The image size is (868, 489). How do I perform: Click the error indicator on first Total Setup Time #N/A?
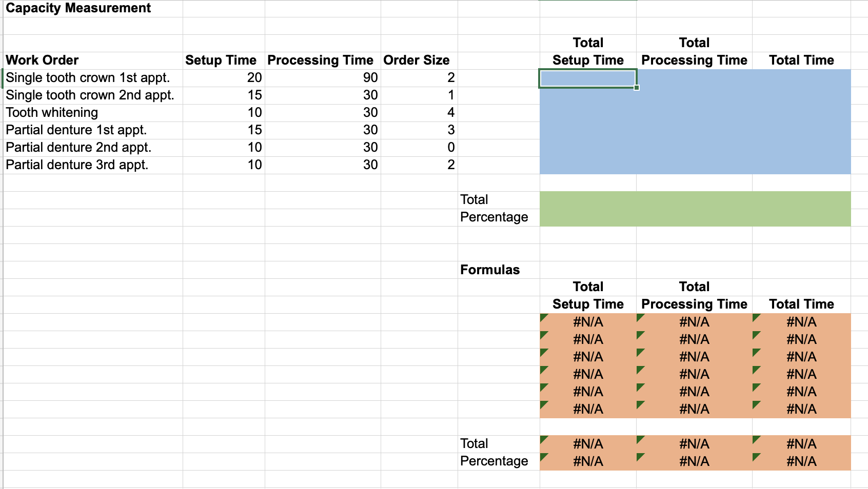point(544,318)
